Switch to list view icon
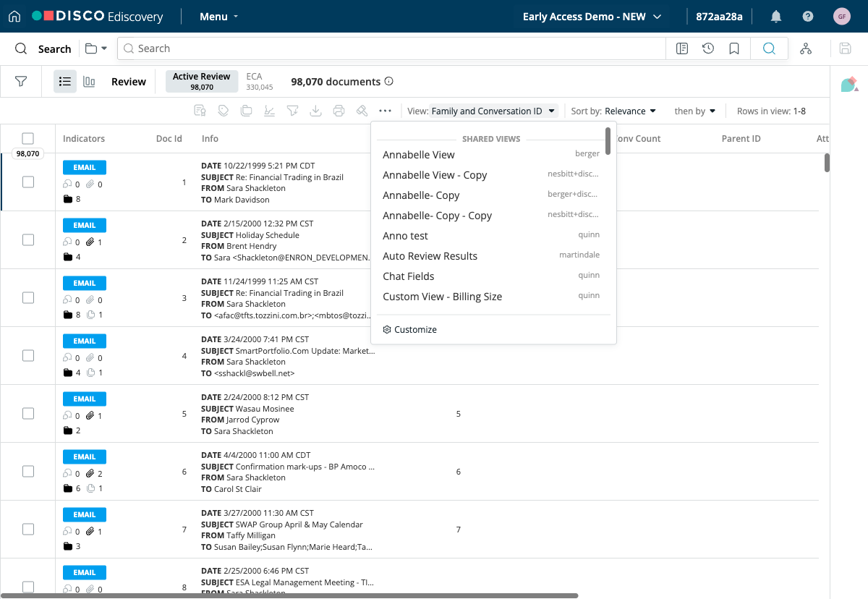 pyautogui.click(x=65, y=82)
